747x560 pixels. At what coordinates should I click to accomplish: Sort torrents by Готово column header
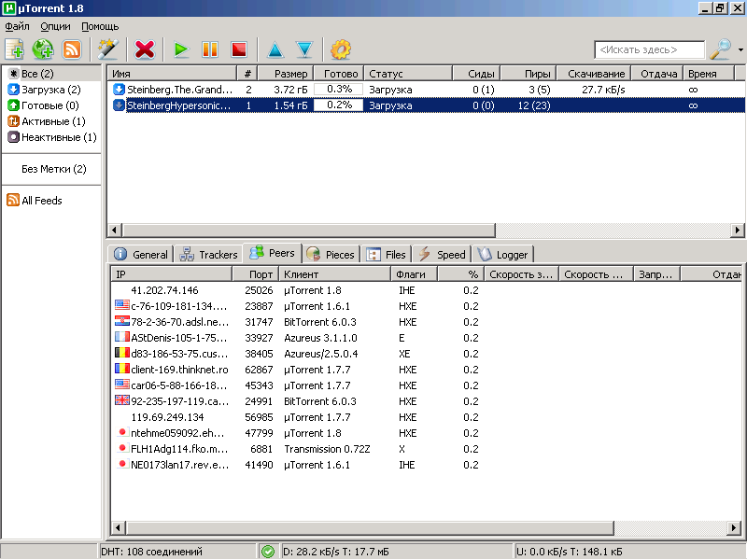(339, 74)
